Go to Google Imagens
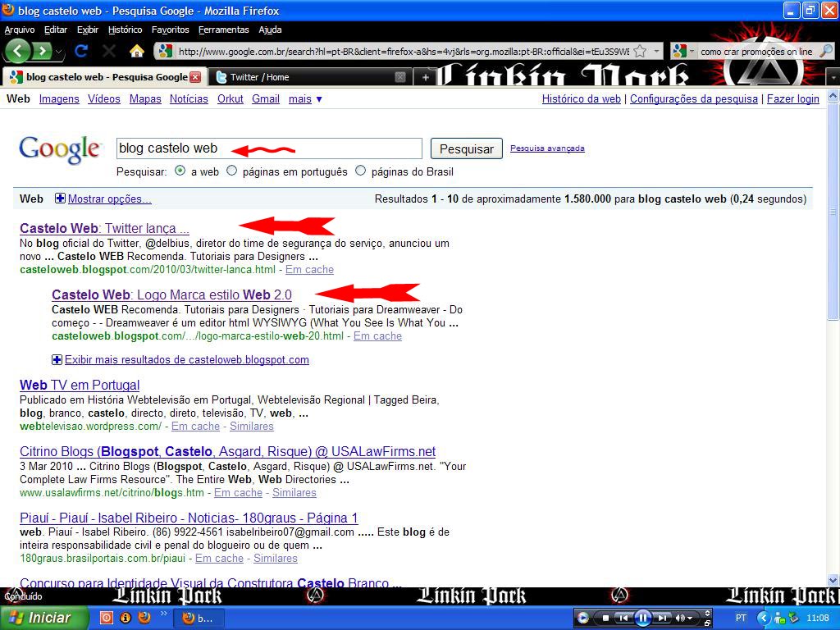 (59, 99)
